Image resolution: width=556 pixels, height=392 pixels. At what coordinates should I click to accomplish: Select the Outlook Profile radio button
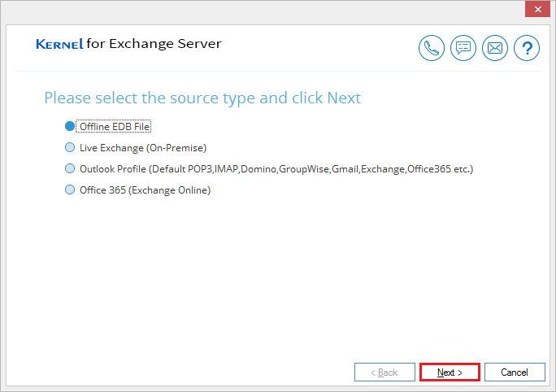(70, 168)
